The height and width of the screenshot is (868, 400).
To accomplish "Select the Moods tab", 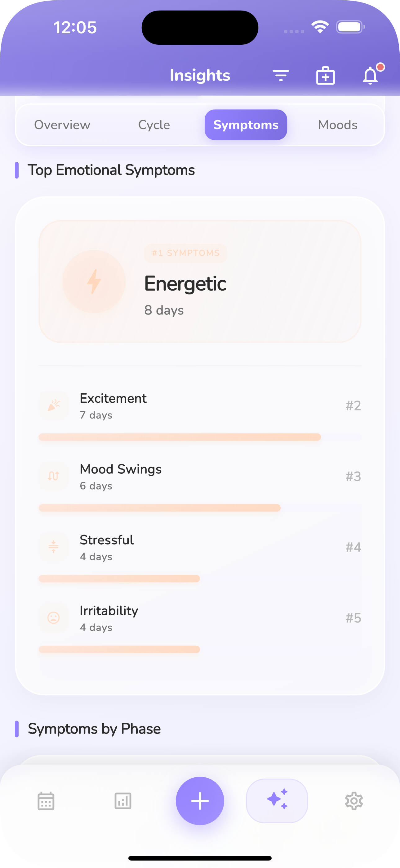I will pos(338,125).
